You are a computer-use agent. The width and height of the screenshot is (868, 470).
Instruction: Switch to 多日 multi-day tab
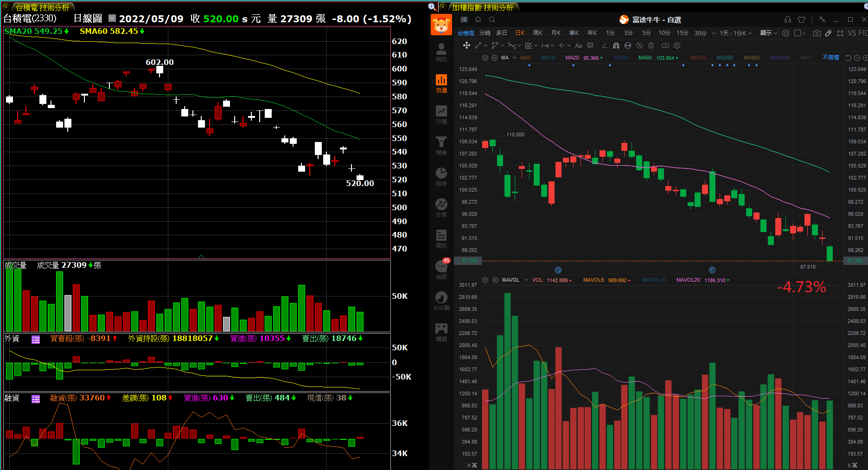502,33
